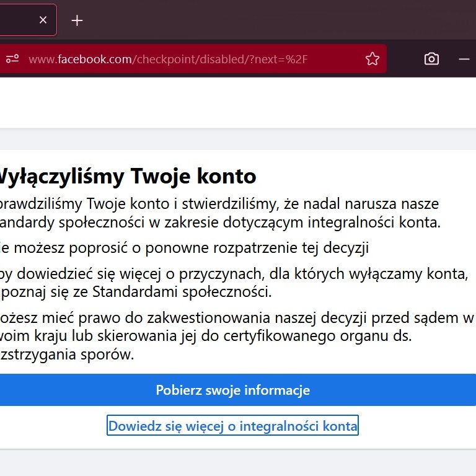This screenshot has width=476, height=476.
Task: Click the facebook.com URL in the address bar
Action: 81,59
